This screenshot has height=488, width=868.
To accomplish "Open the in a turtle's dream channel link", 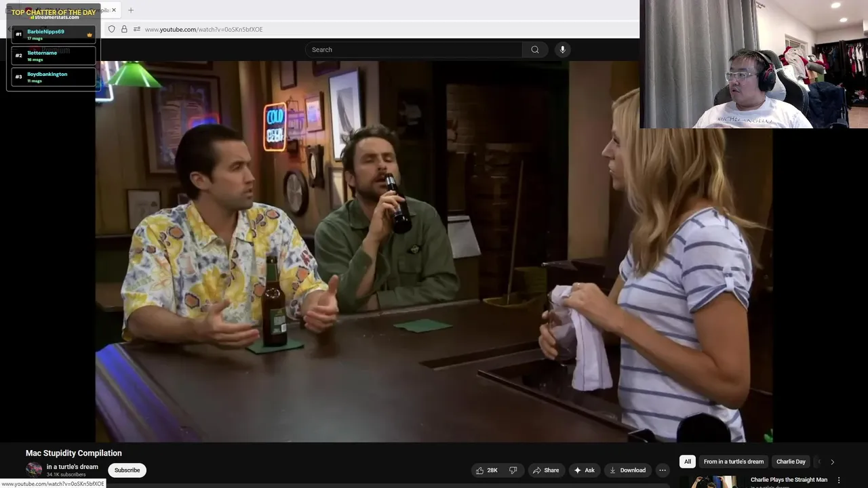I will click(x=73, y=466).
